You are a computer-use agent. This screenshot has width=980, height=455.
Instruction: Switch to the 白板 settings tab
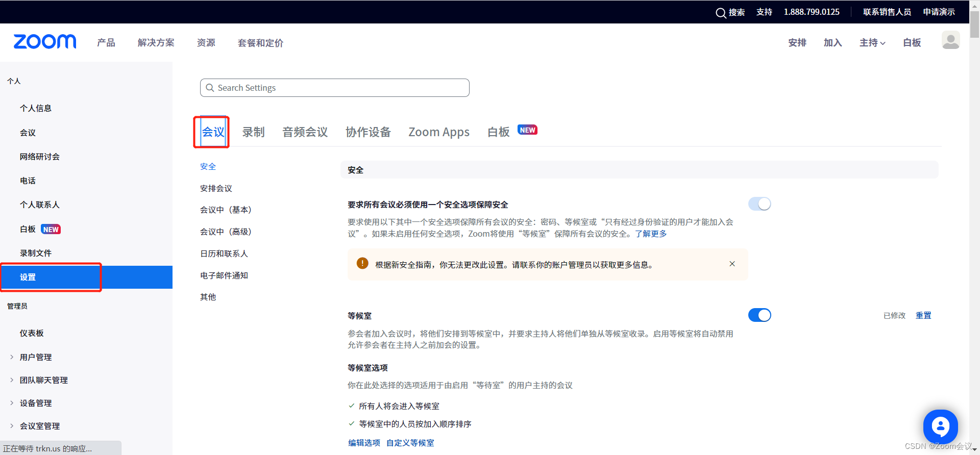(499, 132)
